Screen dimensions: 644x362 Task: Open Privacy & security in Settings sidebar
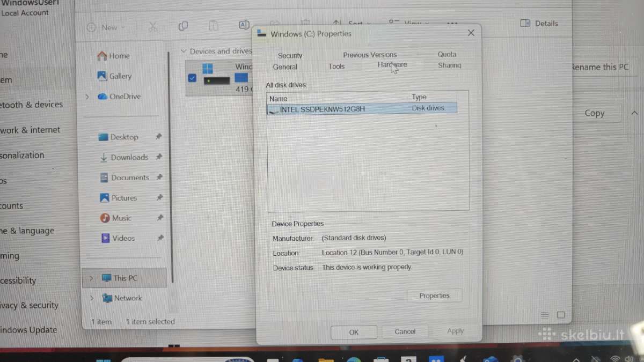click(x=29, y=305)
